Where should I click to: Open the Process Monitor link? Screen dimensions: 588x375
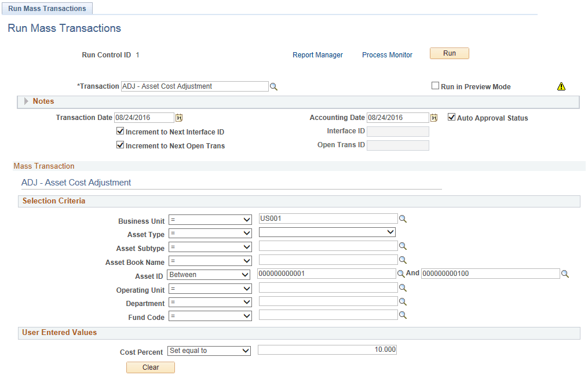(387, 54)
